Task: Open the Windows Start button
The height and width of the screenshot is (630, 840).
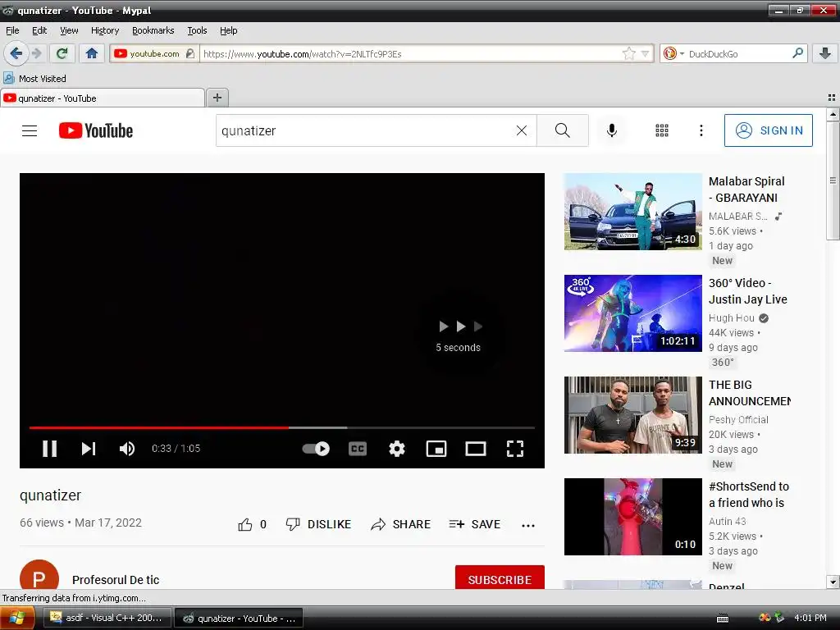Action: pyautogui.click(x=17, y=618)
